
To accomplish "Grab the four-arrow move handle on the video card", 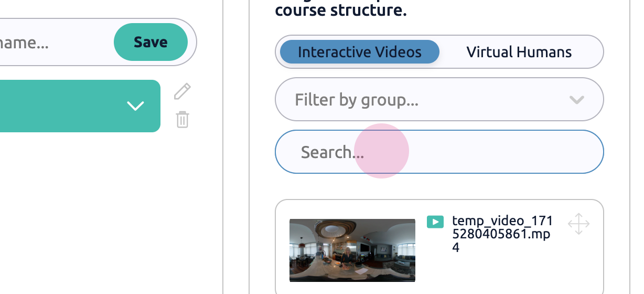I will [578, 224].
